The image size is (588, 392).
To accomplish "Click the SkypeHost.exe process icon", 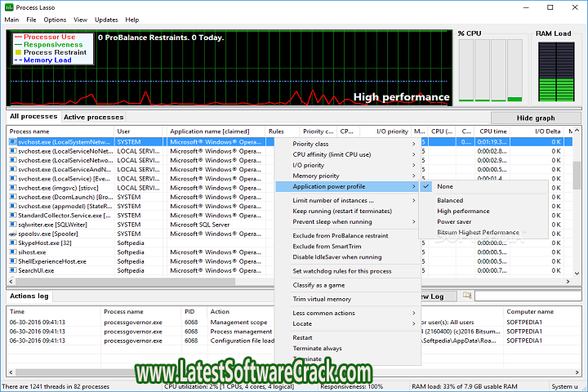I will pos(12,243).
